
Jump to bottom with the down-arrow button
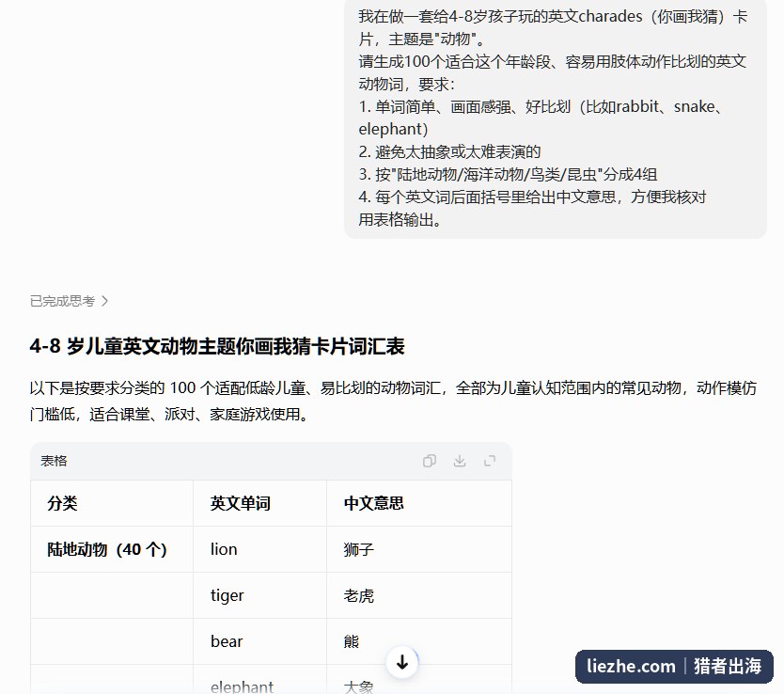tap(402, 663)
